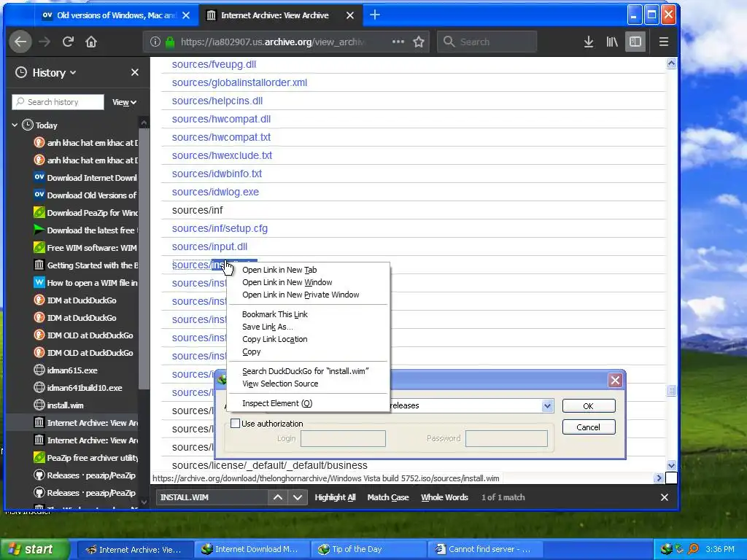
Task: Switch to Internet Download Manager taskbar button
Action: pyautogui.click(x=252, y=549)
